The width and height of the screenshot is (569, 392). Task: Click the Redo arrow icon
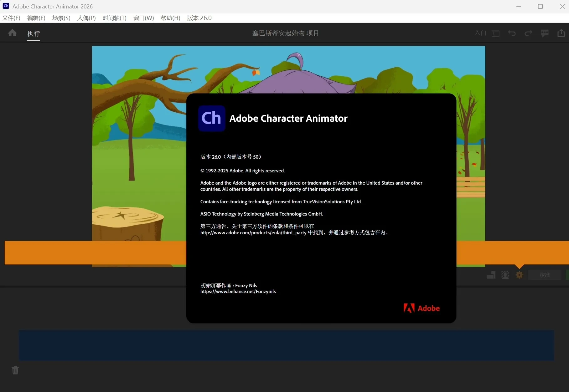(x=528, y=33)
